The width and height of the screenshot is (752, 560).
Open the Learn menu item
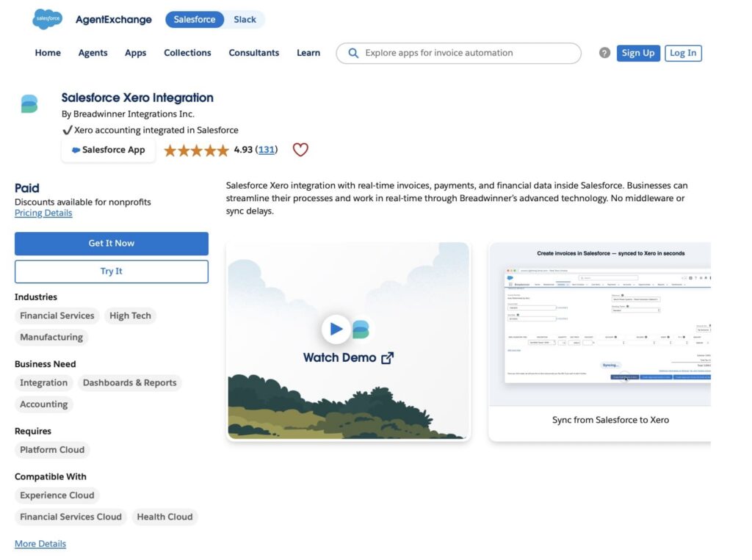click(x=308, y=53)
